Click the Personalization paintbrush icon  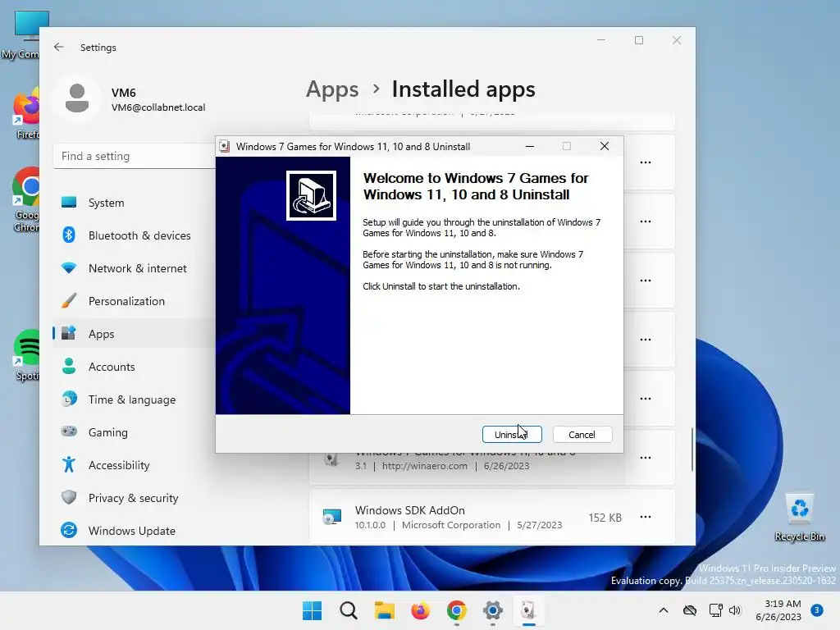pos(69,300)
